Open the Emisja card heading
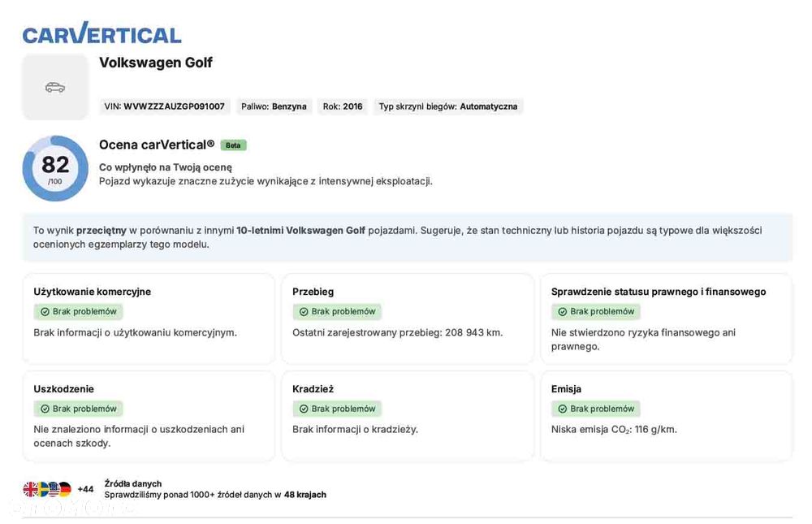 (566, 388)
